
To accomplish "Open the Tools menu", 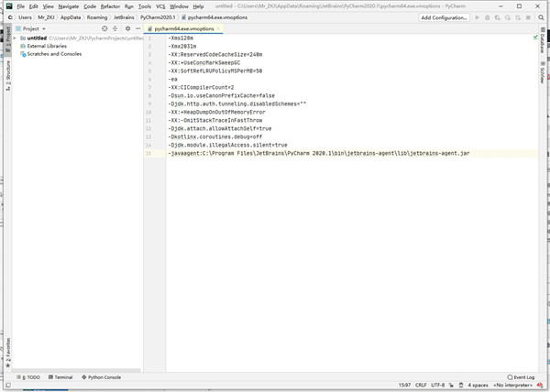I will pyautogui.click(x=145, y=6).
